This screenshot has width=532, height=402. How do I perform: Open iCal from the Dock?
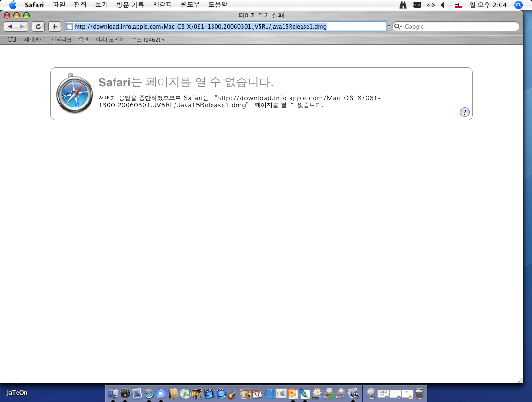257,394
